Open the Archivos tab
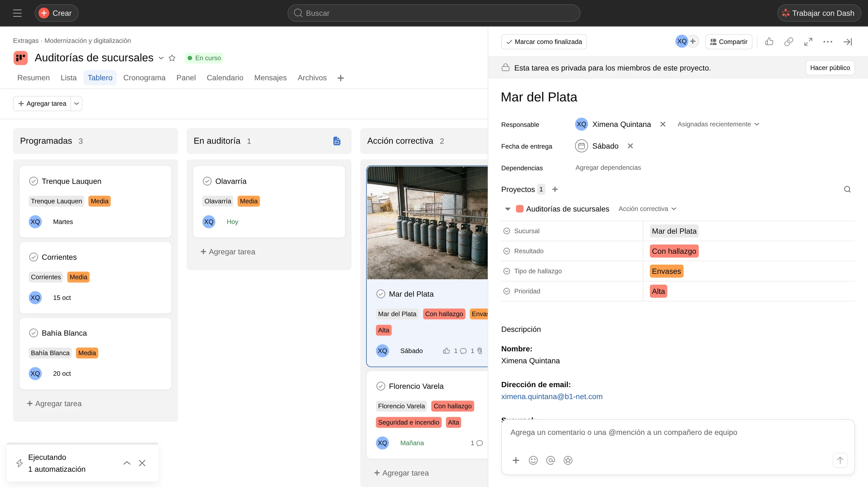The width and height of the screenshot is (868, 488). point(312,78)
